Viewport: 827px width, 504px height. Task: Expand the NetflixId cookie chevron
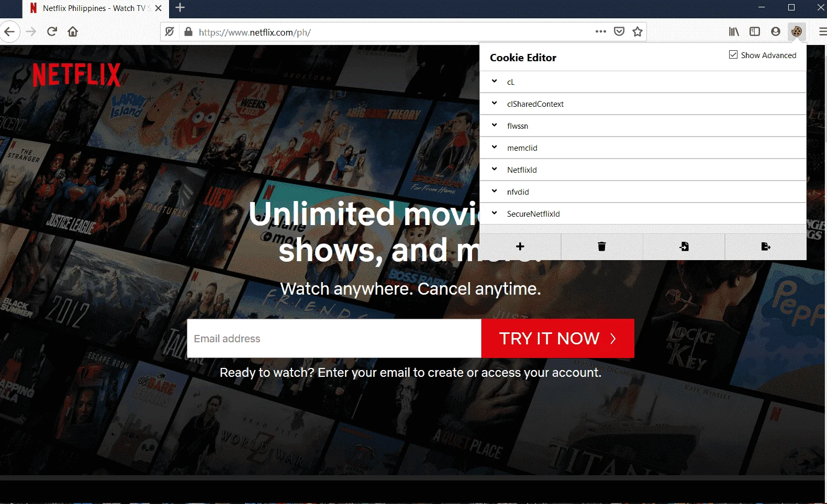pyautogui.click(x=494, y=169)
